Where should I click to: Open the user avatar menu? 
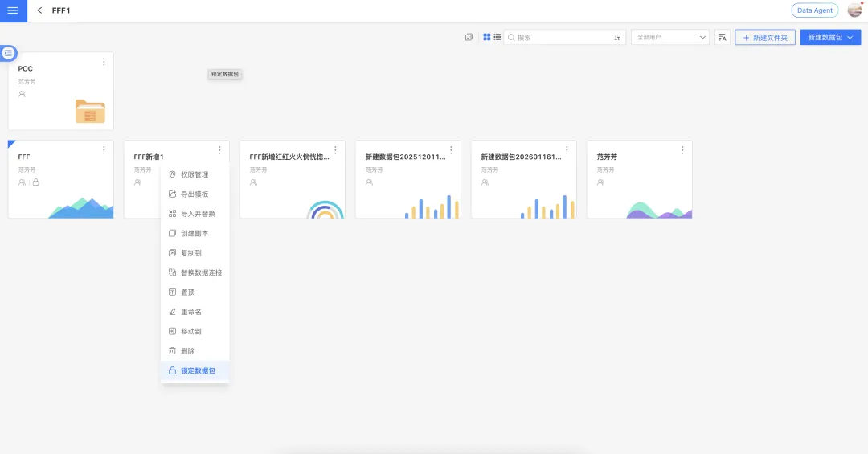click(x=854, y=10)
